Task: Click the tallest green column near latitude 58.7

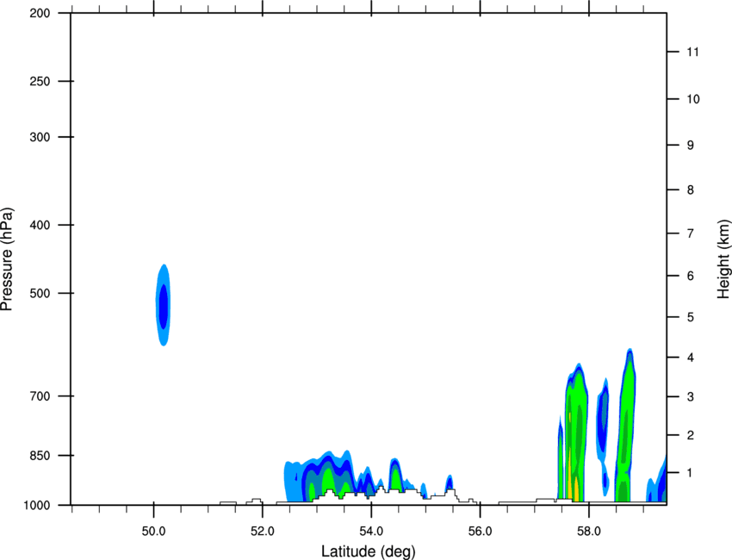Action: 625,425
